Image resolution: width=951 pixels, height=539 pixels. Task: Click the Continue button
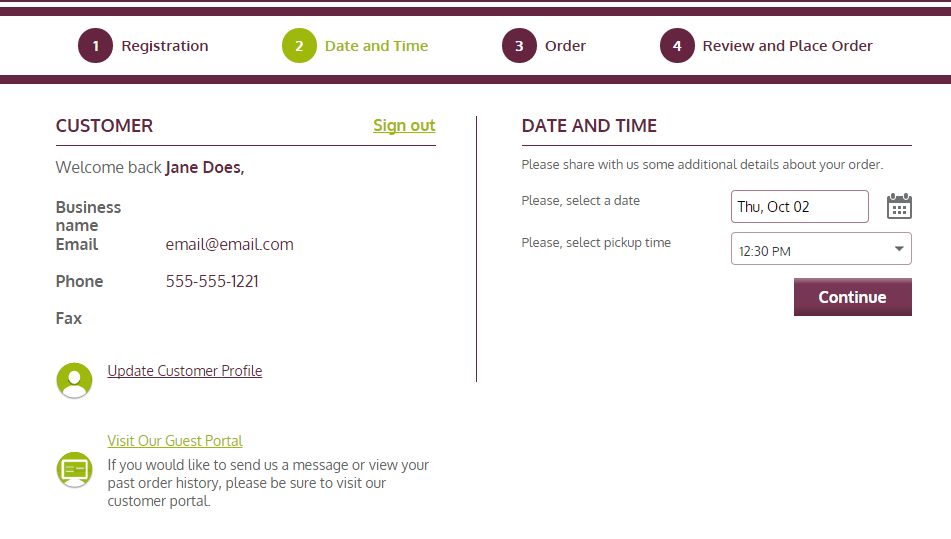[x=852, y=297]
